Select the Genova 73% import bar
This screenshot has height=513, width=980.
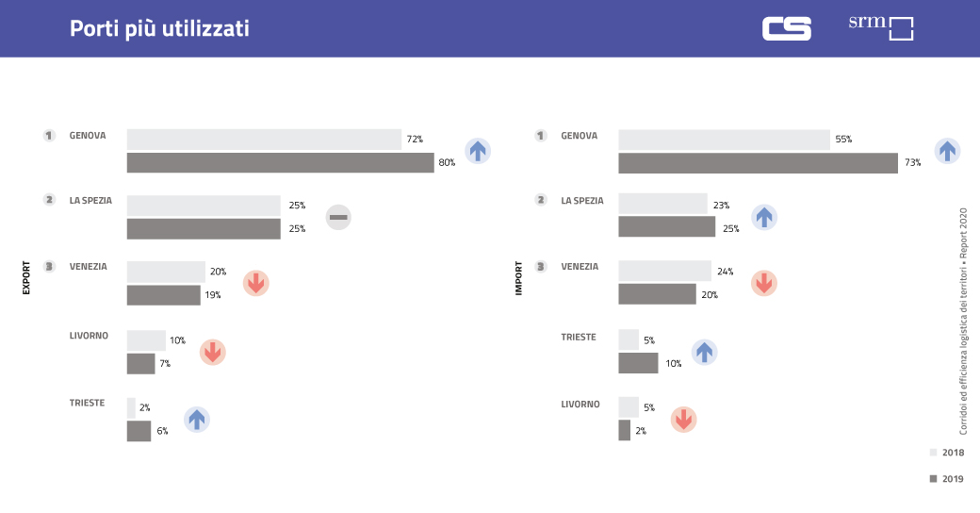(x=758, y=163)
